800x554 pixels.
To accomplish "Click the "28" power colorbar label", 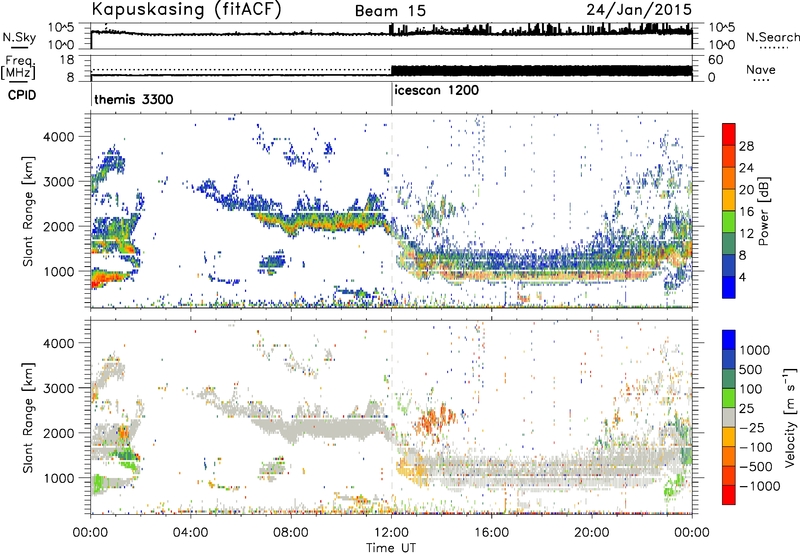I will pos(746,146).
